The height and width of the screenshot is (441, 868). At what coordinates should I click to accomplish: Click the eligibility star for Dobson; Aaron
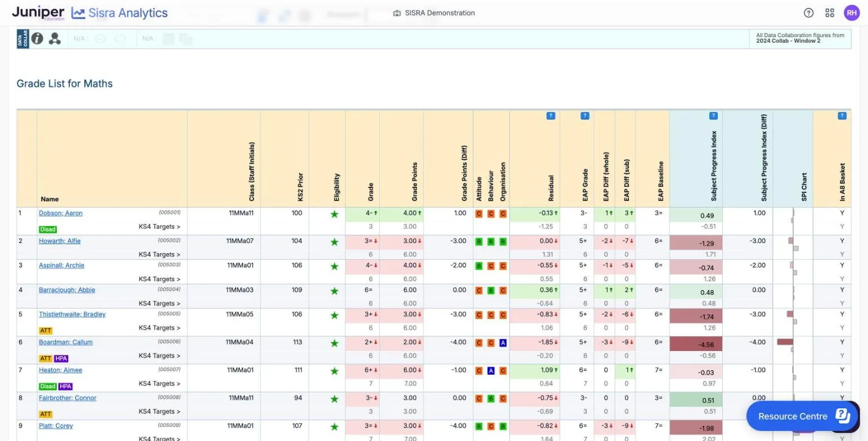335,214
